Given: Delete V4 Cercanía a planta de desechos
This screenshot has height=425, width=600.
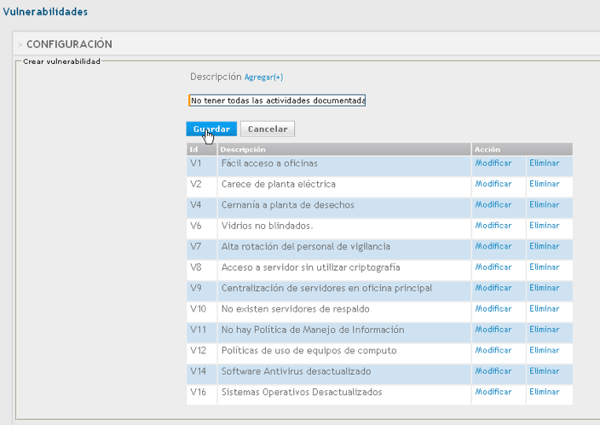Looking at the screenshot, I should coord(544,205).
